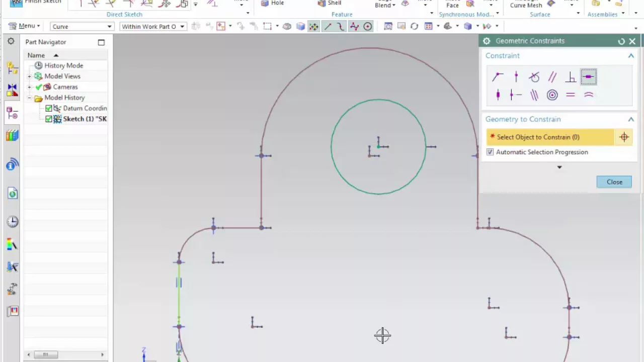Open the HD3D Tools sidebar tab
This screenshot has width=644, height=362.
point(12,164)
